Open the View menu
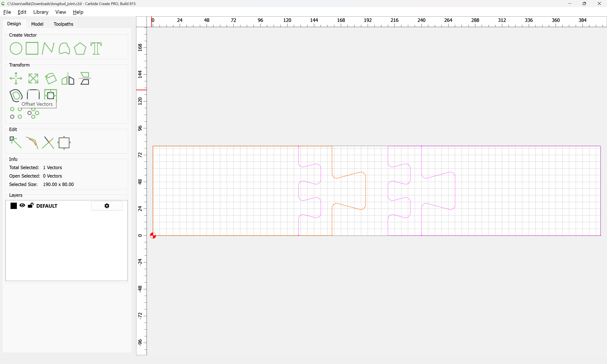Screen dimensions: 607x364 (61, 12)
